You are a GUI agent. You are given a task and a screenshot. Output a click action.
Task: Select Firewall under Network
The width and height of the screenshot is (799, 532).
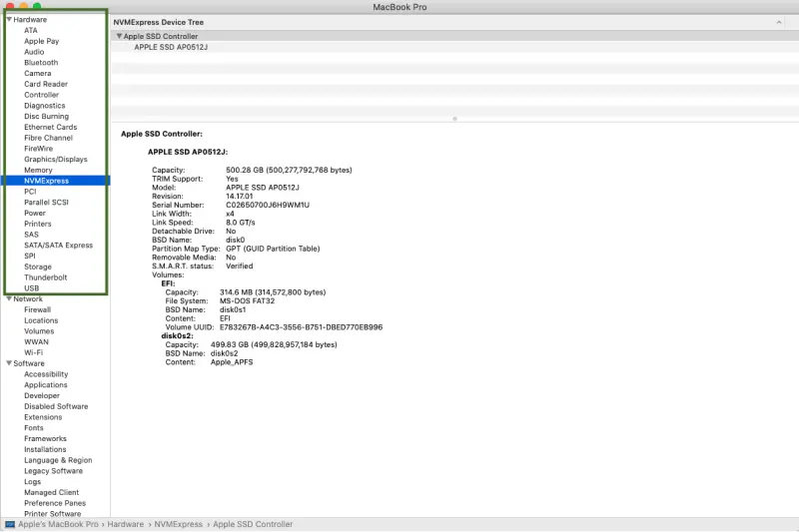(37, 309)
